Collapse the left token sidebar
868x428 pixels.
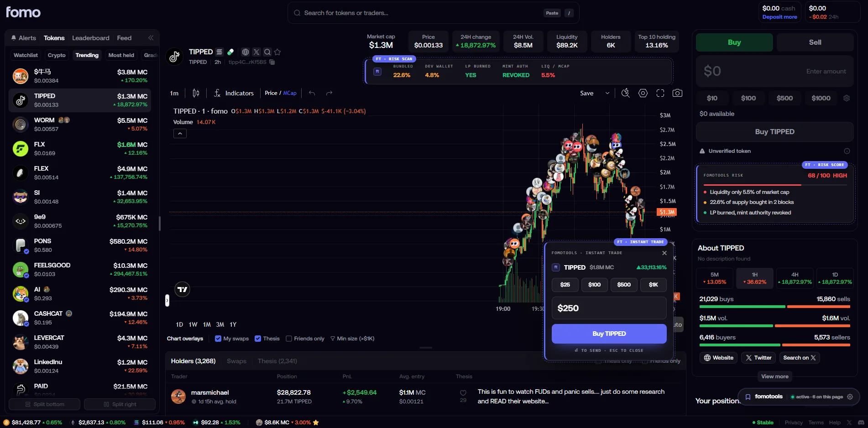(x=151, y=38)
